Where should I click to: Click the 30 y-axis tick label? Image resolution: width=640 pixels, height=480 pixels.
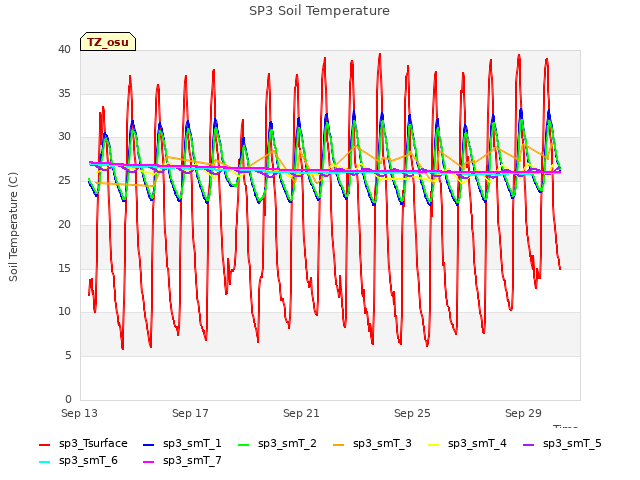pos(64,137)
